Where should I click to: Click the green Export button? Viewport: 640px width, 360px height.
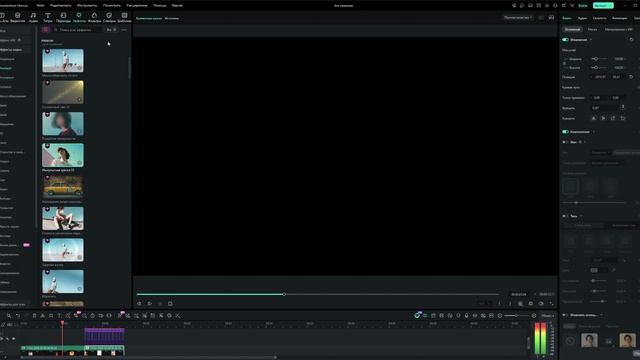click(x=603, y=6)
